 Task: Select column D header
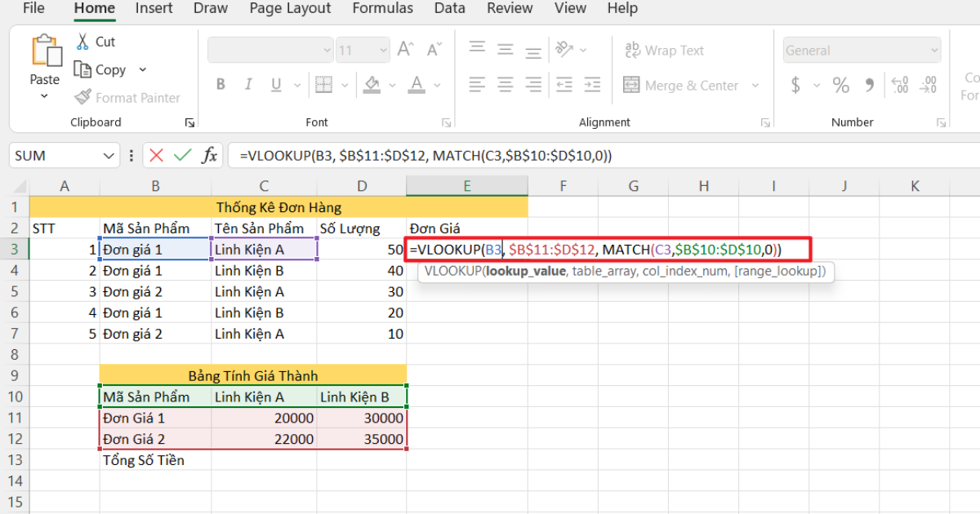[x=362, y=186]
